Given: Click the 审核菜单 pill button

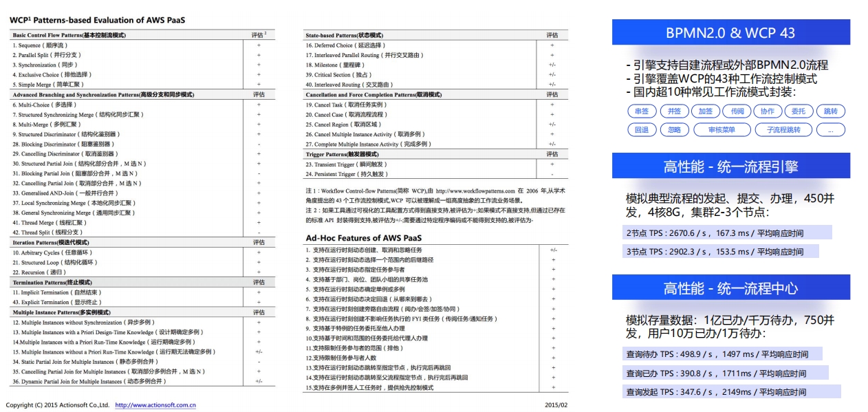Looking at the screenshot, I should (x=721, y=129).
